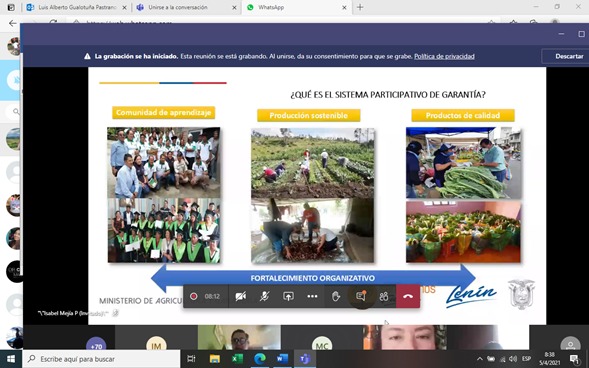Screen dimensions: 589x368
Task: Click the Producción sostenible slide label
Action: (x=308, y=115)
